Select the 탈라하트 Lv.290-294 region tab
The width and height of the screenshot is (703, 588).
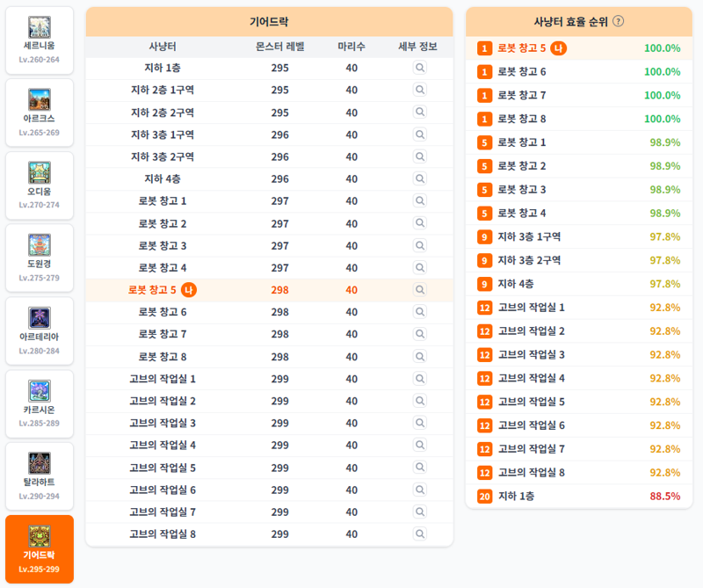(x=40, y=476)
